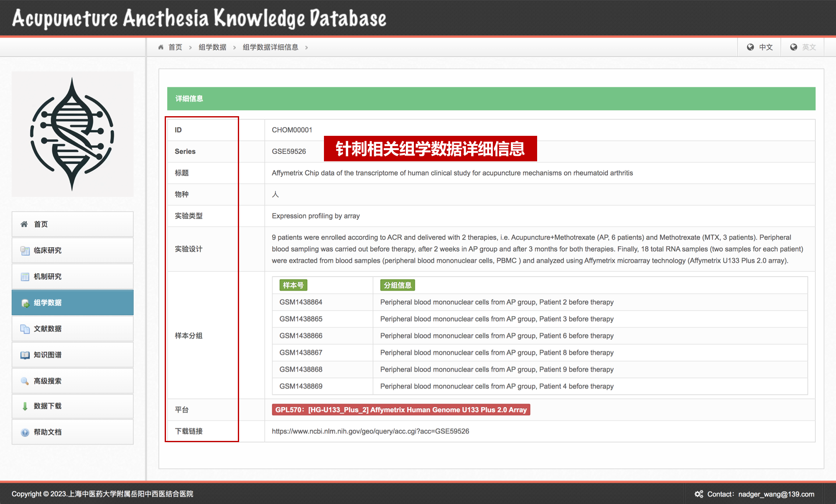Screen dimensions: 836x504
Task: Click the DNA helix logo image
Action: click(73, 134)
